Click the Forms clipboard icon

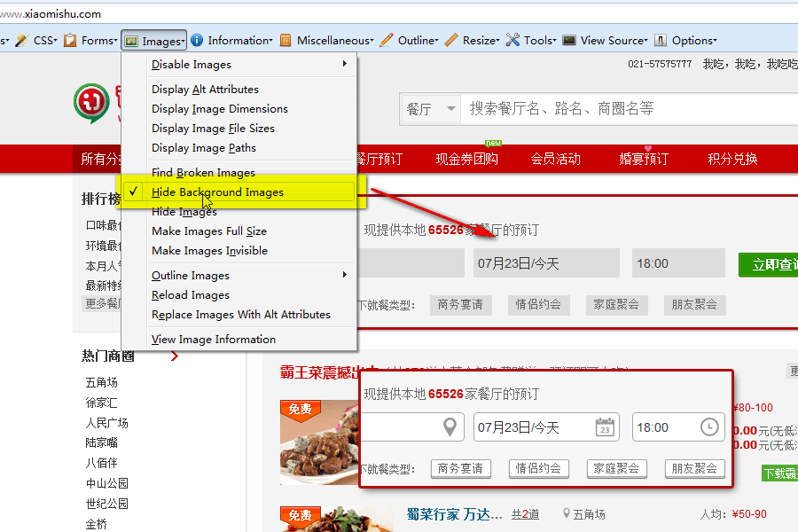(x=71, y=40)
